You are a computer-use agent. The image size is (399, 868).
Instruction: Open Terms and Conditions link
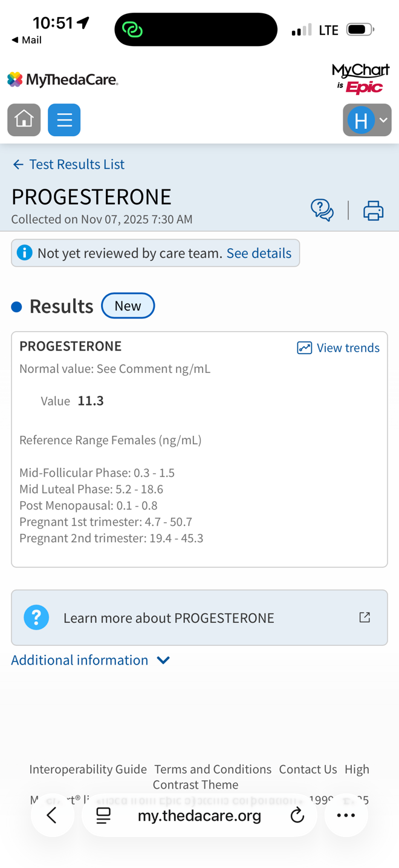tap(213, 769)
